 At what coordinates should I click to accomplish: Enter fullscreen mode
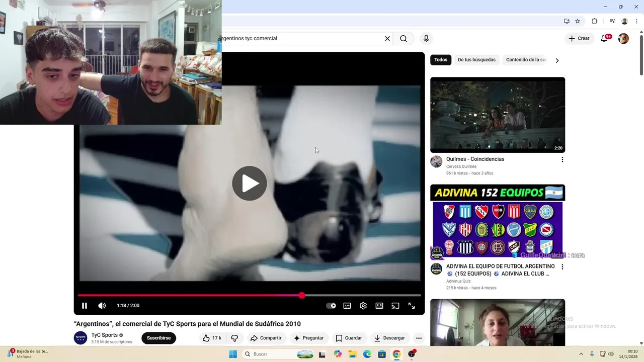pos(412,306)
